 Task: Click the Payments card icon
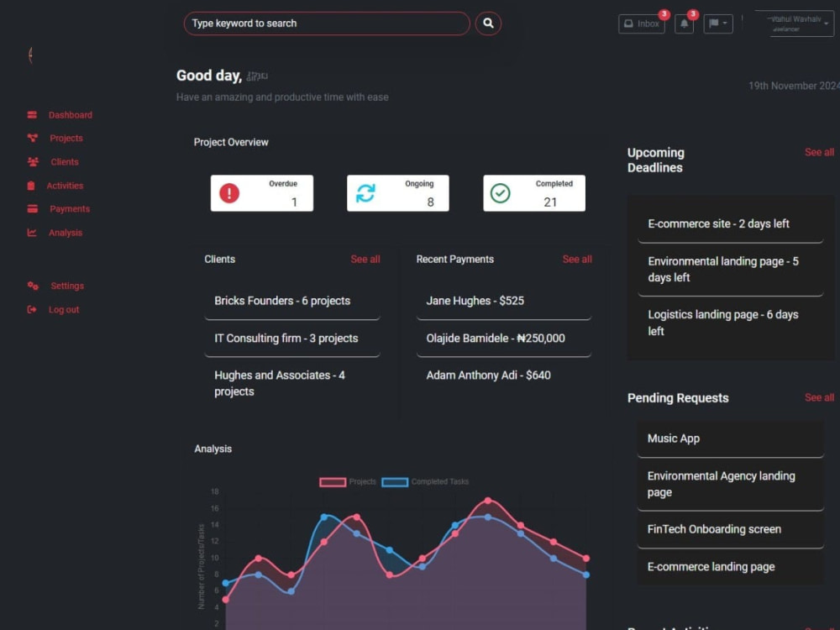[33, 209]
